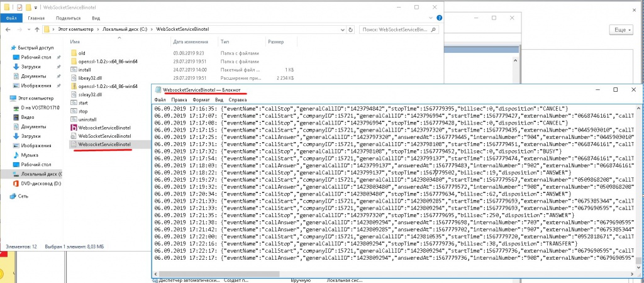Sort files by Дата изменения column

[x=190, y=42]
